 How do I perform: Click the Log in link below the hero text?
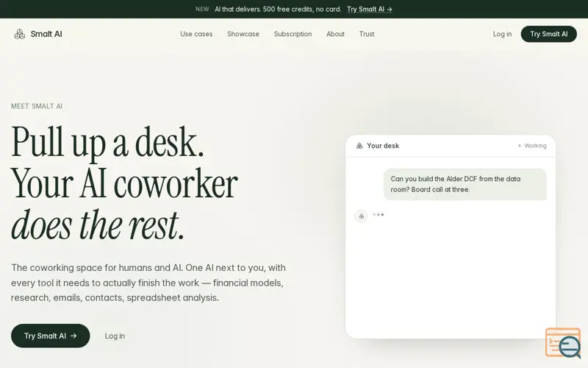pyautogui.click(x=115, y=336)
